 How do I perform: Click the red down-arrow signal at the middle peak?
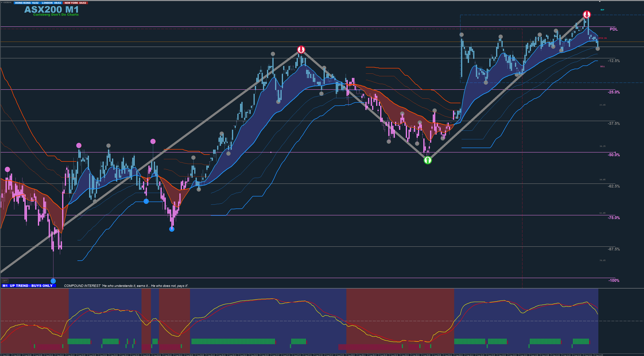pos(301,49)
